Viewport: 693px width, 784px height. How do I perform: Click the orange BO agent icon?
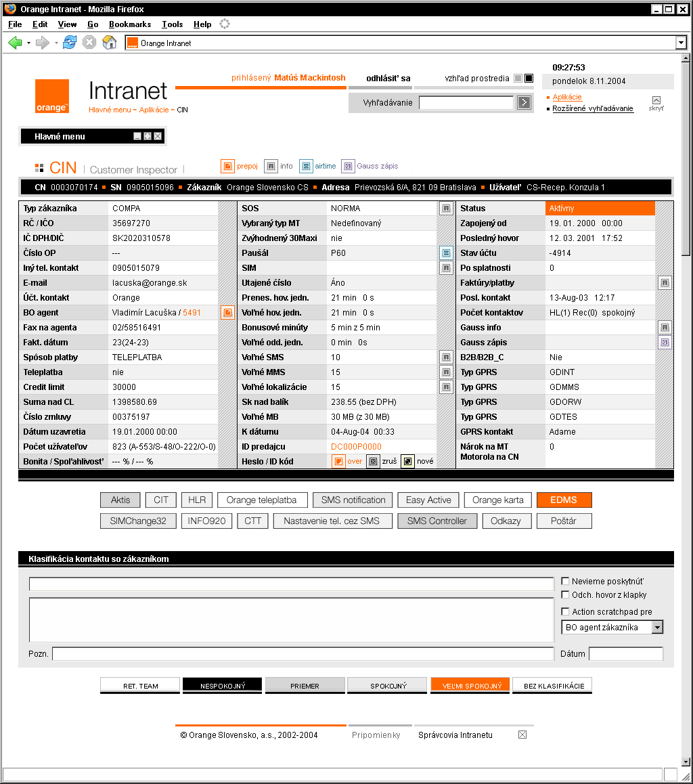point(227,313)
